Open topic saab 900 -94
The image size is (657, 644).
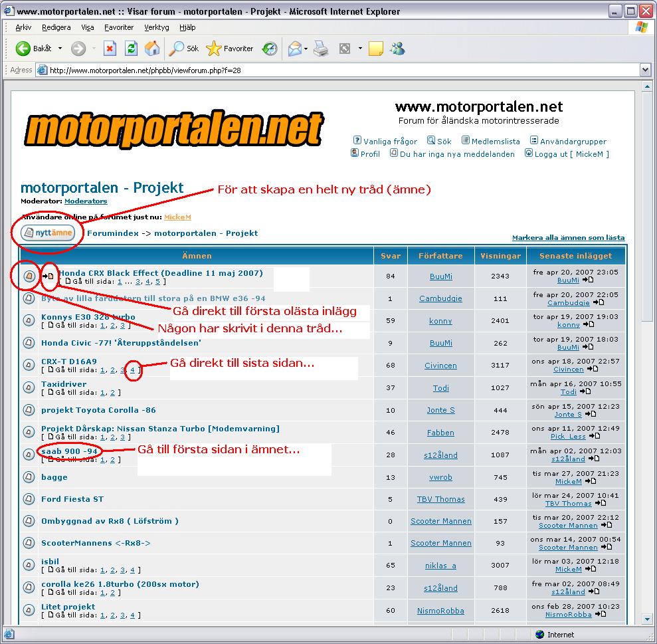point(69,451)
